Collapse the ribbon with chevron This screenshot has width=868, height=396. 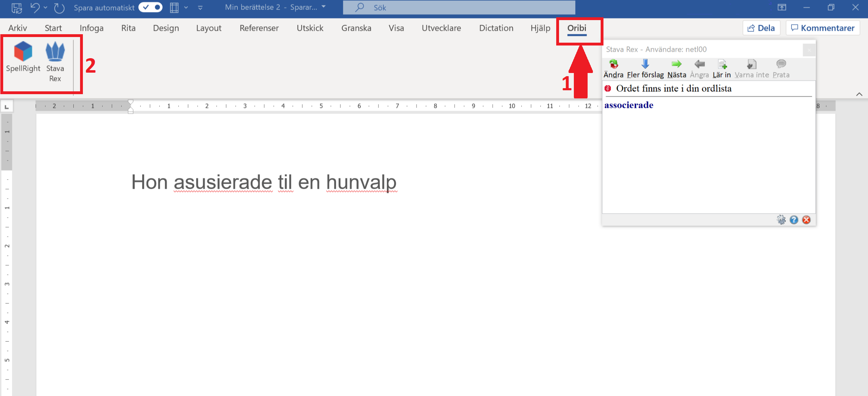859,94
